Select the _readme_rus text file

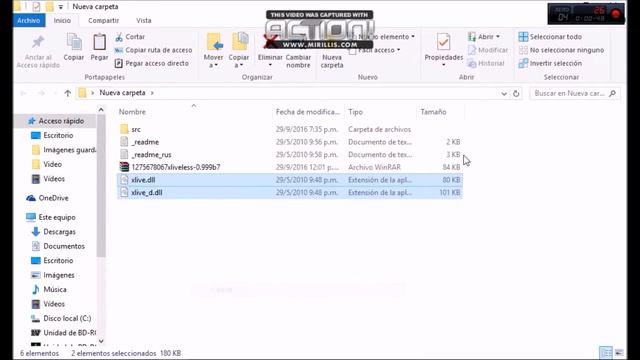[151, 155]
